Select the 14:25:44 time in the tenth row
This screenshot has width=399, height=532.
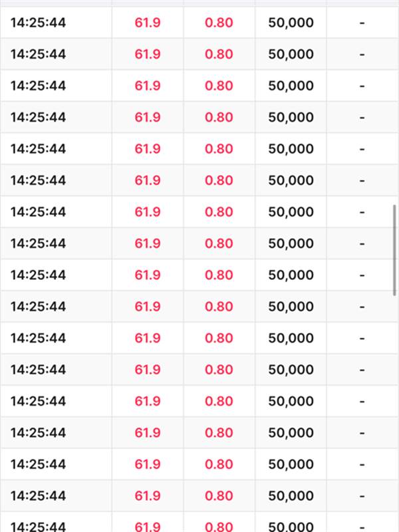click(x=38, y=307)
